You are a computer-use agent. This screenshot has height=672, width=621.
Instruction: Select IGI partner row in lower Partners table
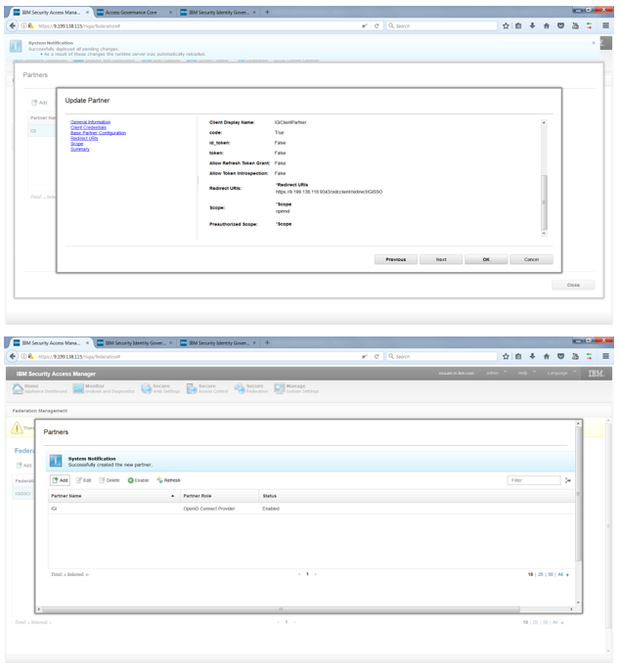311,509
